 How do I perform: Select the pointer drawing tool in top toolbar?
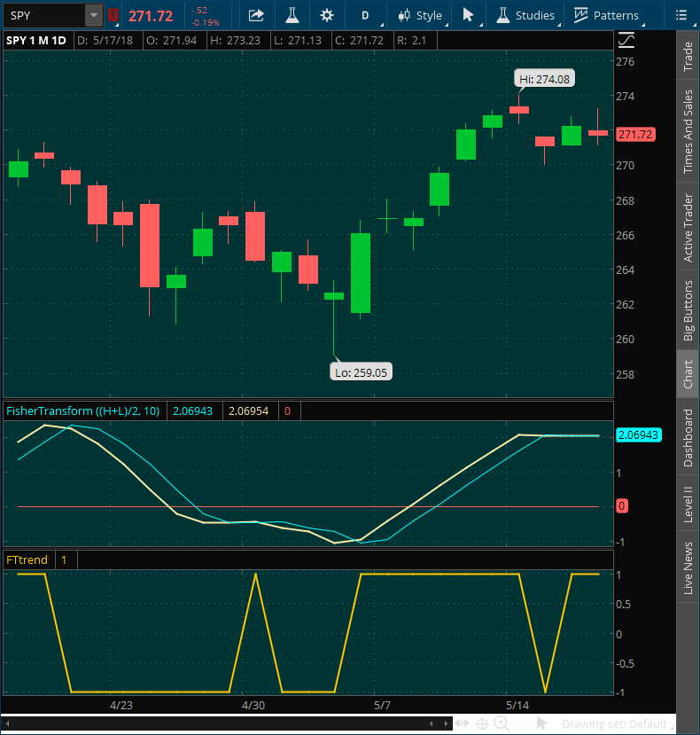click(469, 15)
